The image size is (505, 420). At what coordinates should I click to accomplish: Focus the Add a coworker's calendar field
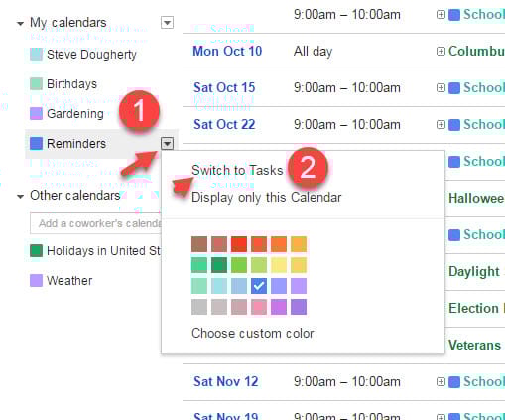tap(96, 223)
